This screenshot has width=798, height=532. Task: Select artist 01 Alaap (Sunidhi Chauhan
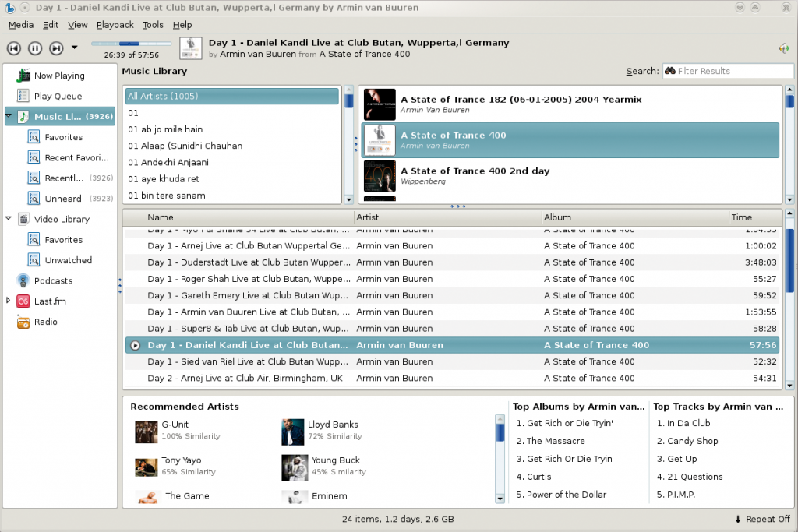tap(232, 146)
